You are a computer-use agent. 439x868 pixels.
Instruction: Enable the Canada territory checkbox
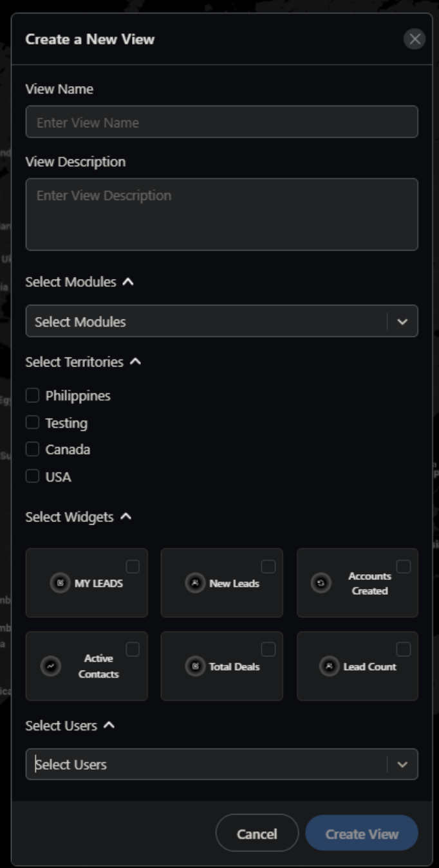pyautogui.click(x=32, y=449)
